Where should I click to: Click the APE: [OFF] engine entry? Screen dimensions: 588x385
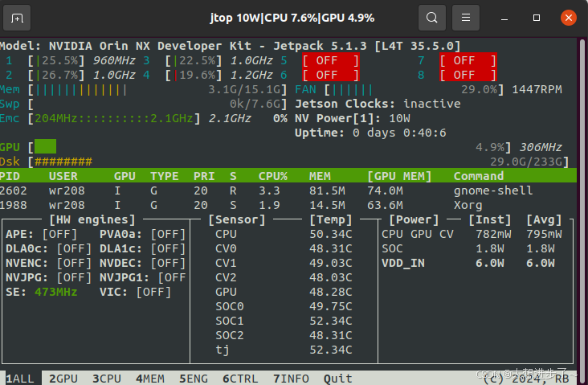pyautogui.click(x=41, y=234)
